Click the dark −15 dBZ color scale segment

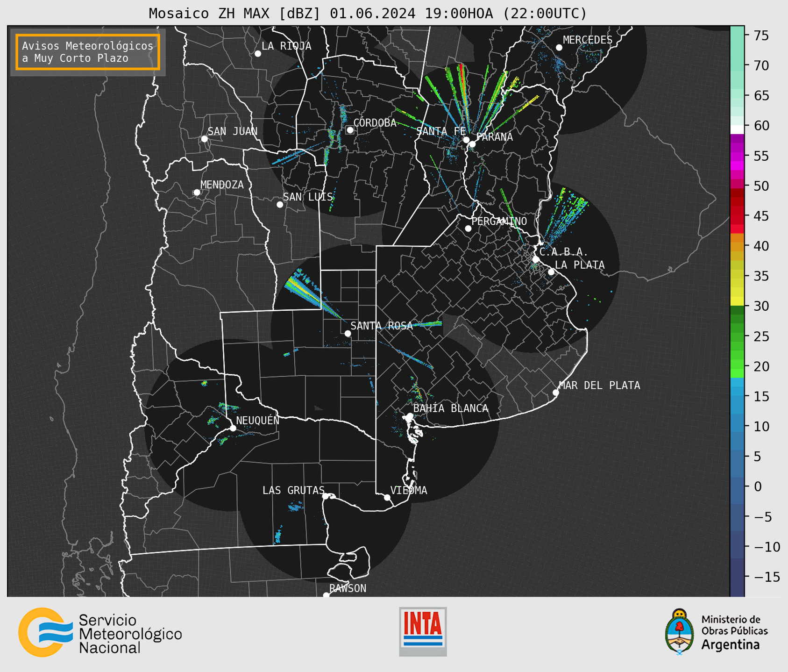point(737,577)
